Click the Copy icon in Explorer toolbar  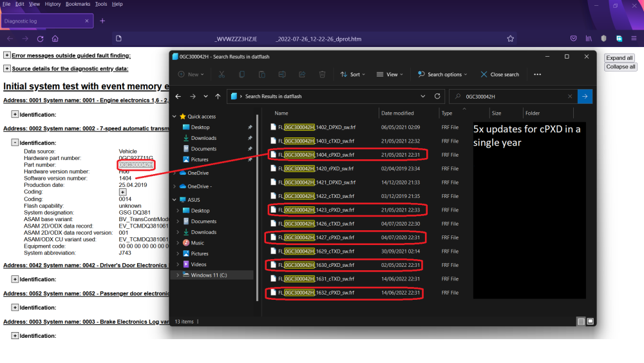coord(242,74)
